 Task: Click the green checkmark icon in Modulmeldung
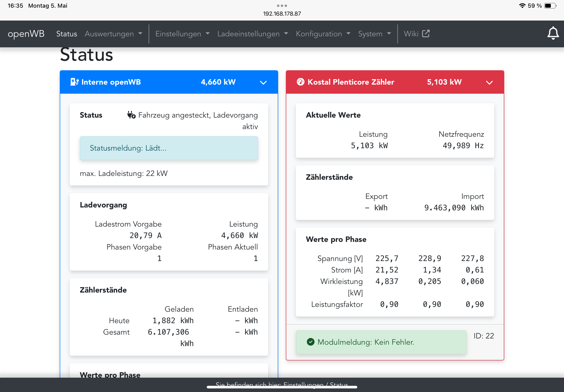[x=310, y=342]
